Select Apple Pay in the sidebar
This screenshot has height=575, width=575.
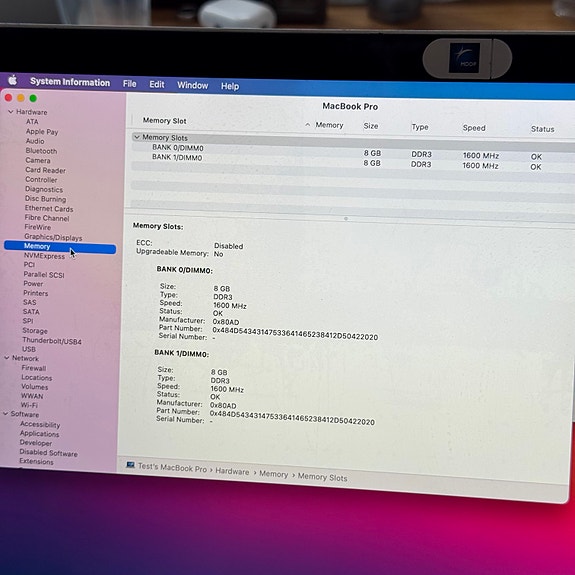click(42, 132)
